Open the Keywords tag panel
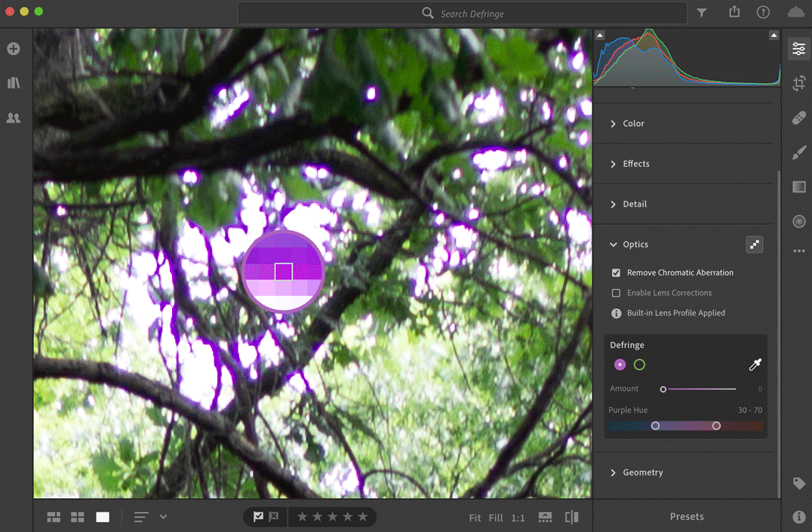This screenshot has height=532, width=812. coord(798,484)
